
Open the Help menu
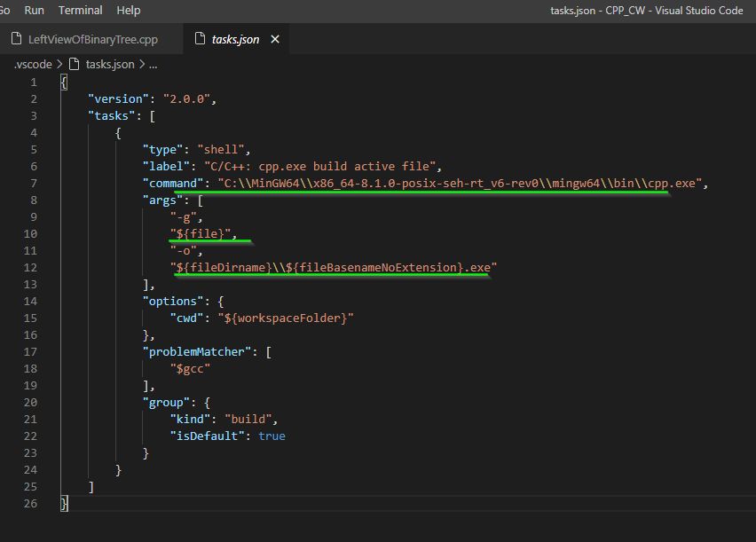pyautogui.click(x=129, y=10)
